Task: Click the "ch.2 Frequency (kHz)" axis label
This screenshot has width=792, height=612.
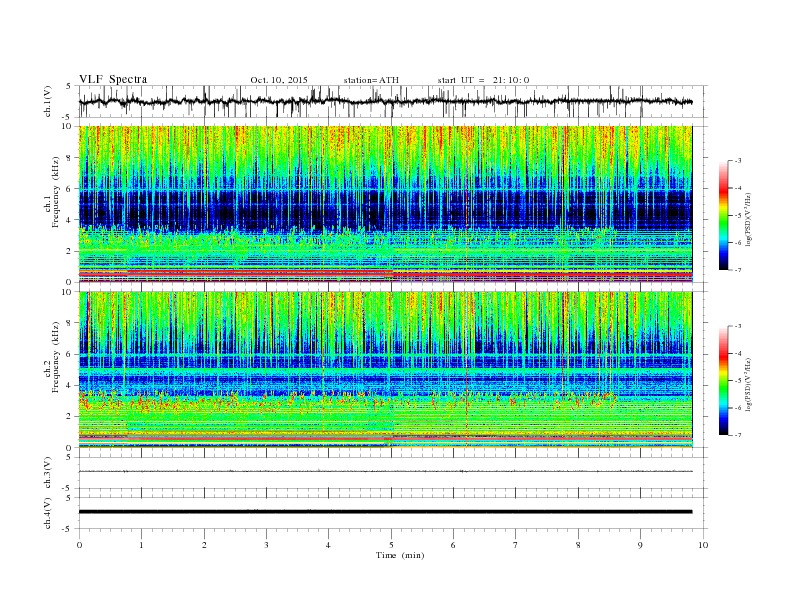Action: [x=52, y=358]
